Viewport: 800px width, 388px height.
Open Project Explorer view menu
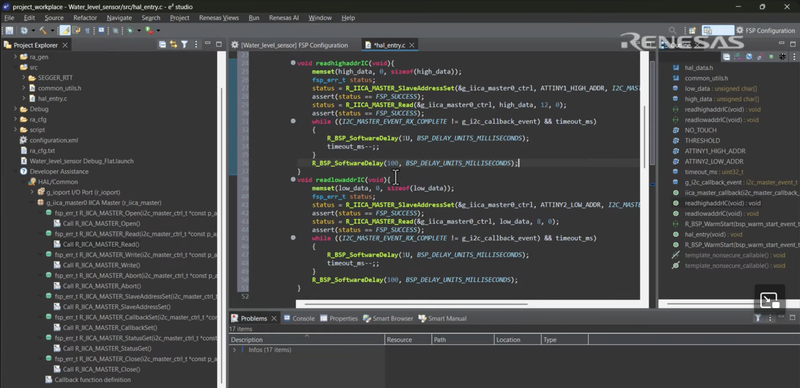(x=196, y=45)
